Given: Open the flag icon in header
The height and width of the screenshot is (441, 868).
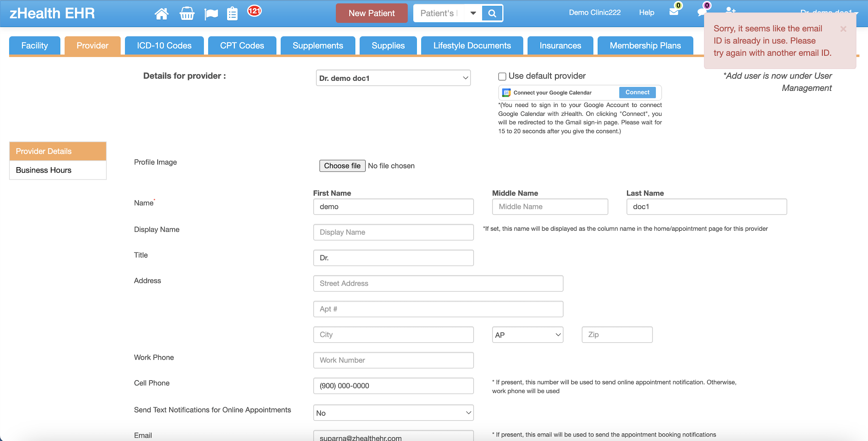Looking at the screenshot, I should 211,14.
